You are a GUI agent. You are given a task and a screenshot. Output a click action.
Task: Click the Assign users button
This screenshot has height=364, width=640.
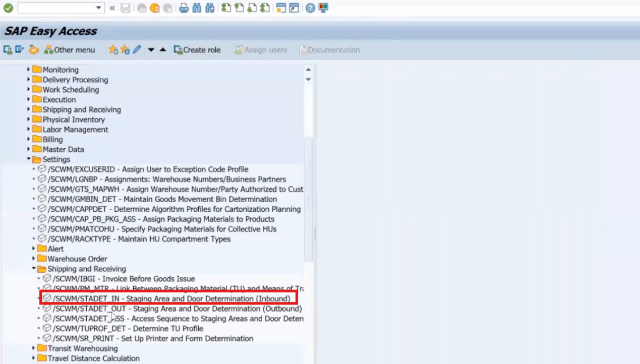click(x=261, y=49)
